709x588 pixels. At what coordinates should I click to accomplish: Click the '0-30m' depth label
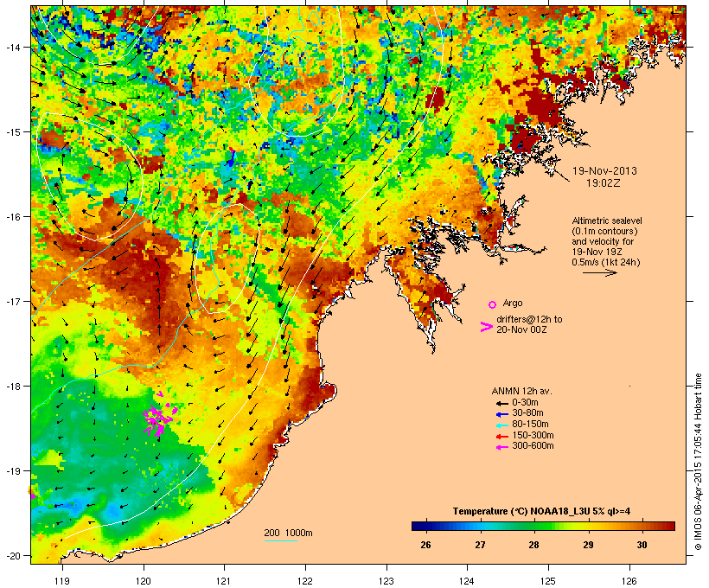tap(525, 403)
